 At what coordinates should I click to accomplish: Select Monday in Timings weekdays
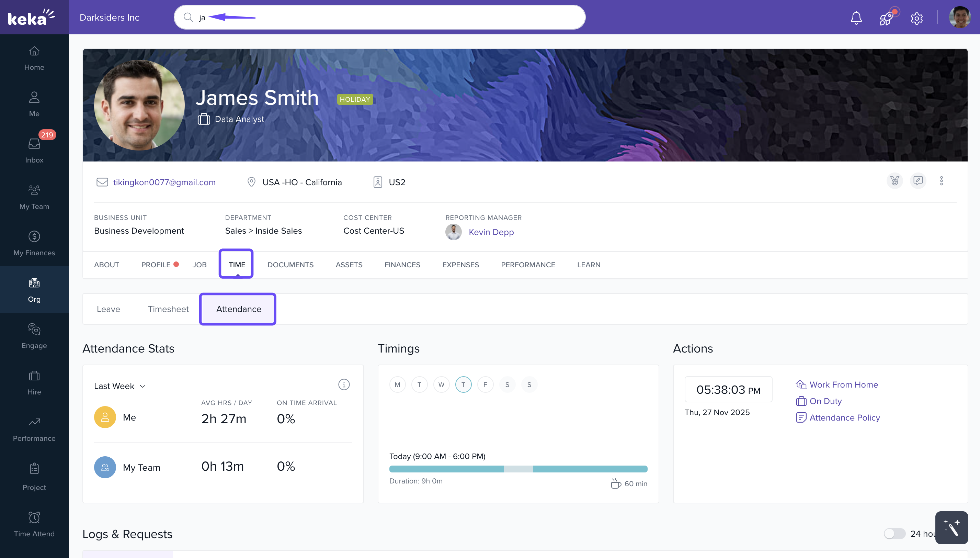(x=397, y=384)
